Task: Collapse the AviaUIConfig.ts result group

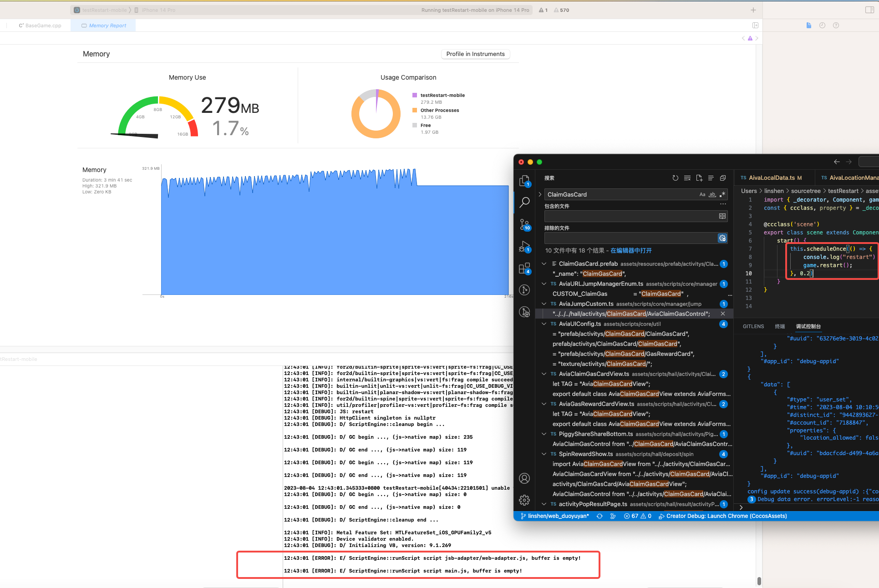Action: tap(544, 324)
